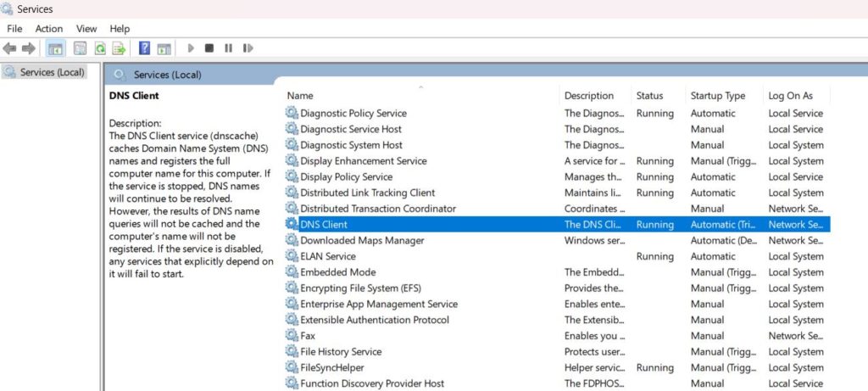Pause the service with the Pause icon
The image size is (868, 391).
[228, 48]
